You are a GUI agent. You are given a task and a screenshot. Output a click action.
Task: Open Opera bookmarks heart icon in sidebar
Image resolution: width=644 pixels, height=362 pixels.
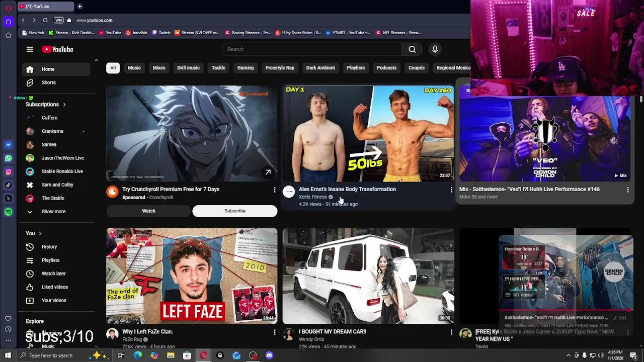tap(8, 318)
